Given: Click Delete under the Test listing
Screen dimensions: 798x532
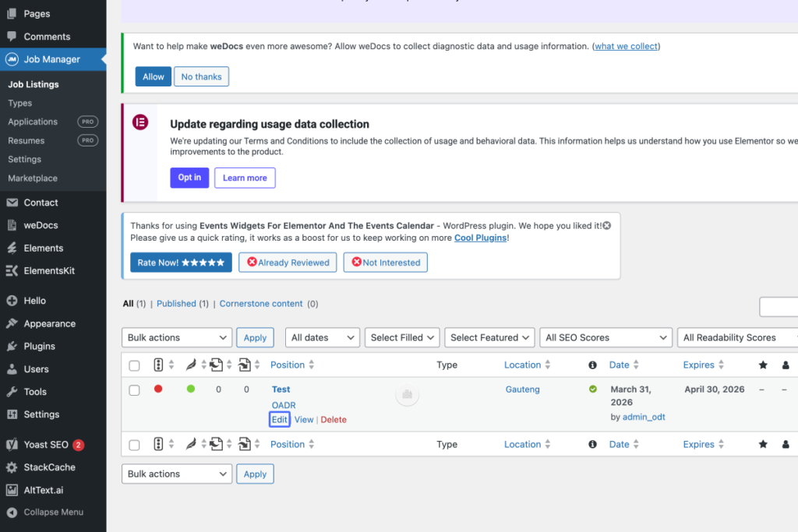Looking at the screenshot, I should pos(334,420).
